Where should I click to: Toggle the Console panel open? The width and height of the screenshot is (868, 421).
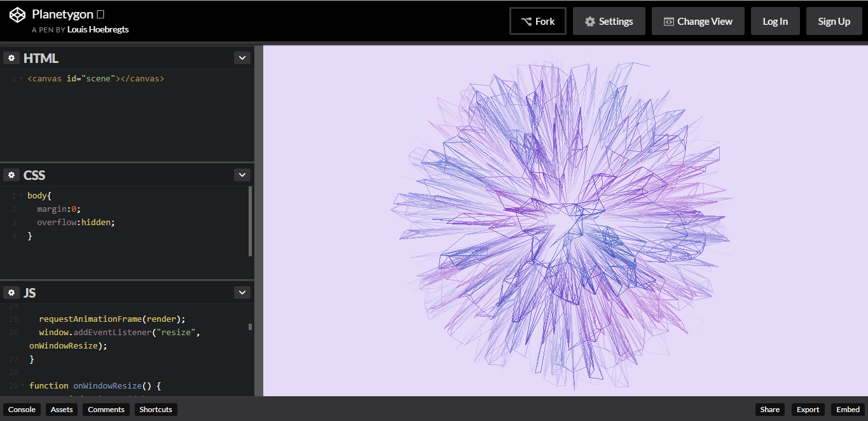click(22, 409)
